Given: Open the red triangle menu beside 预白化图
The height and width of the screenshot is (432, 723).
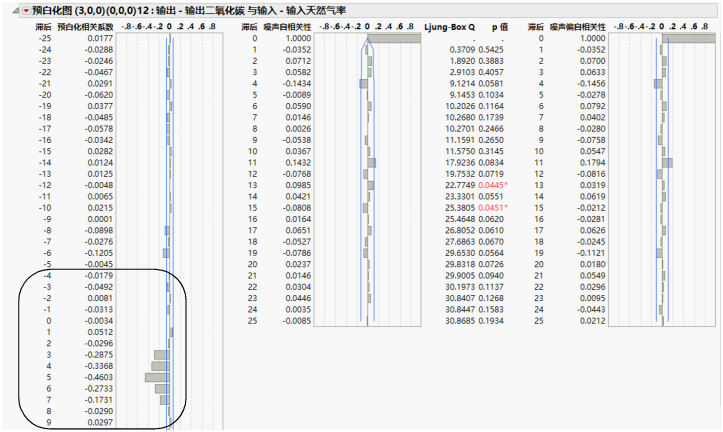Looking at the screenshot, I should [26, 11].
